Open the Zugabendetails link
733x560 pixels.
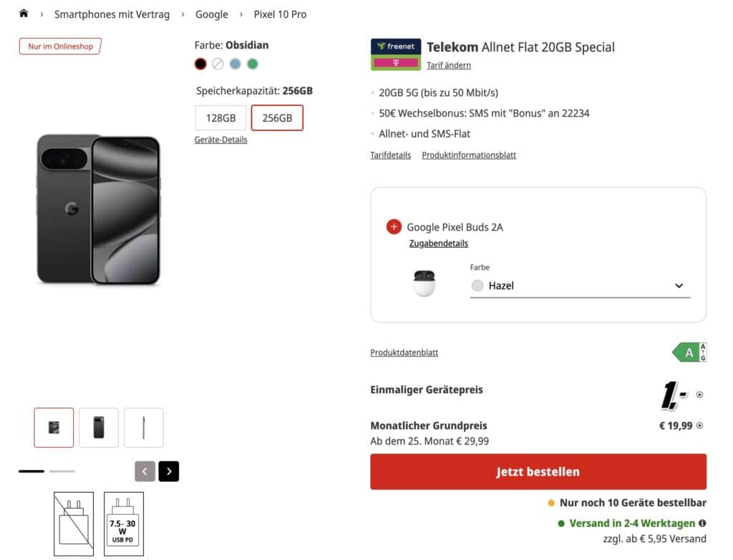(438, 243)
